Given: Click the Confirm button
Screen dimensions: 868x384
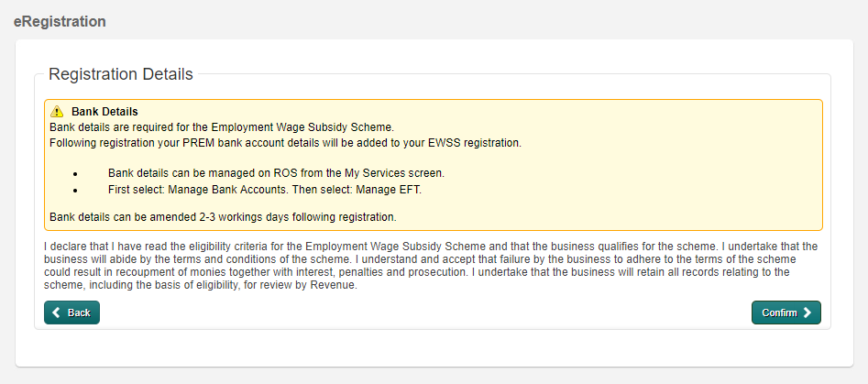Looking at the screenshot, I should point(786,313).
